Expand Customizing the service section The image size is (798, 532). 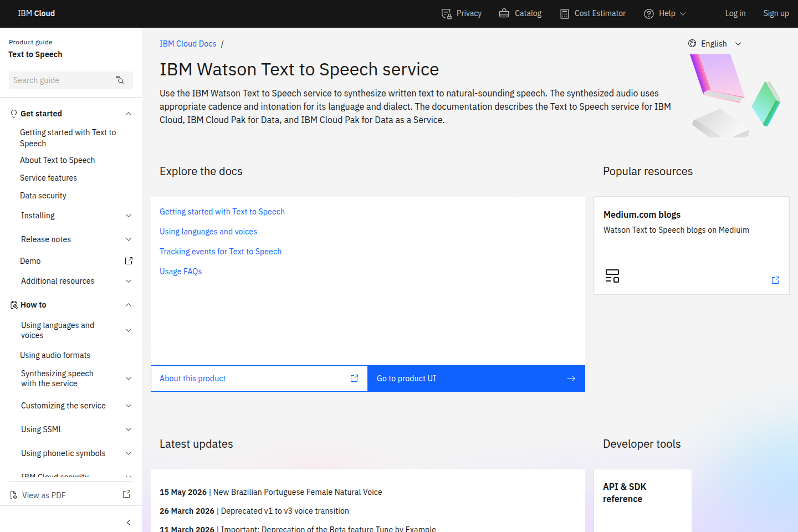(129, 406)
